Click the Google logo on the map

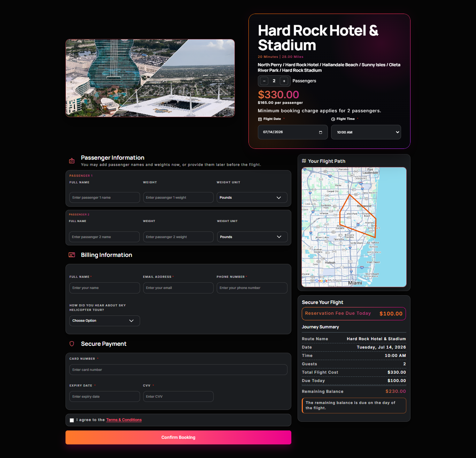pyautogui.click(x=321, y=281)
